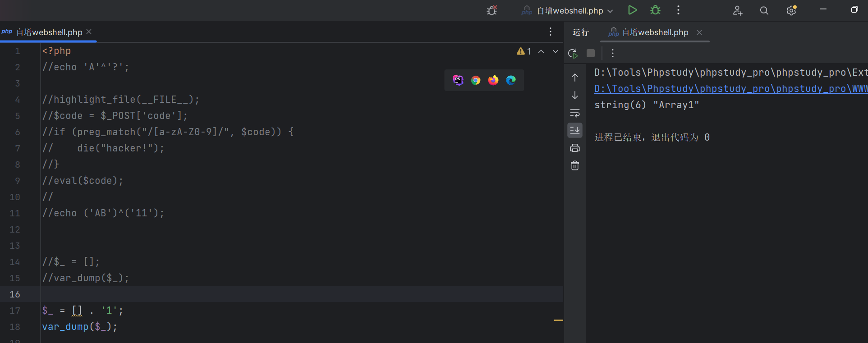Click line number 17 in gutter

point(15,311)
